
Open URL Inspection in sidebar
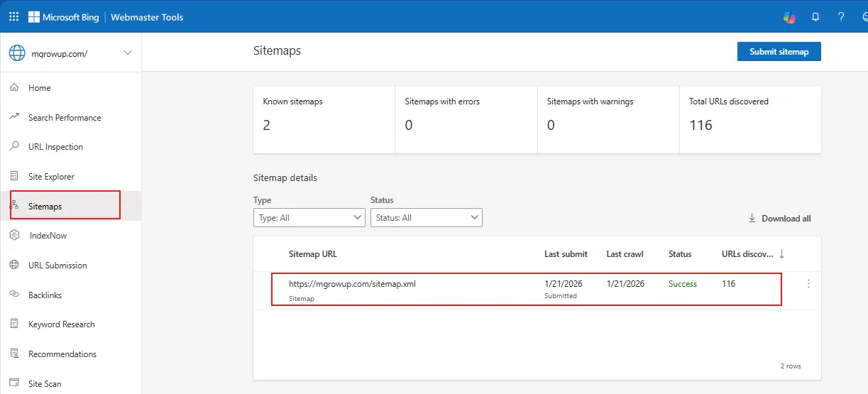click(55, 147)
